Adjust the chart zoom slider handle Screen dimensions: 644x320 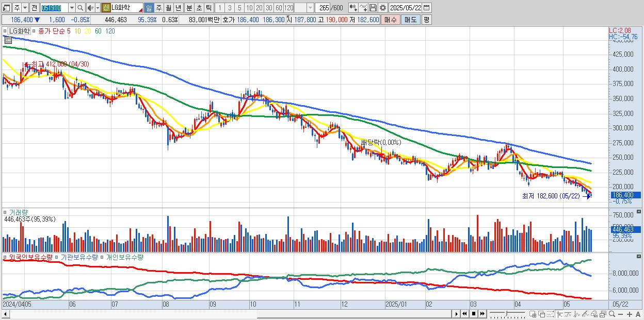click(507, 314)
